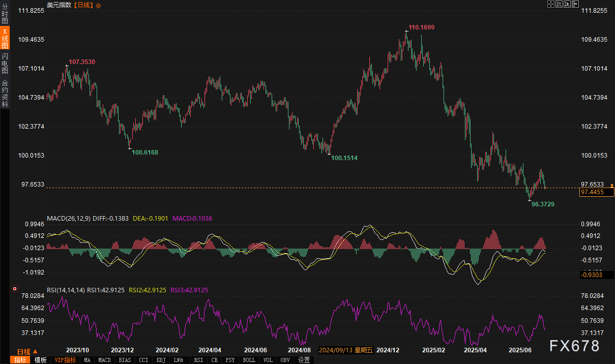Click the chart playback icon at top right
615x364 pixels.
568,4
